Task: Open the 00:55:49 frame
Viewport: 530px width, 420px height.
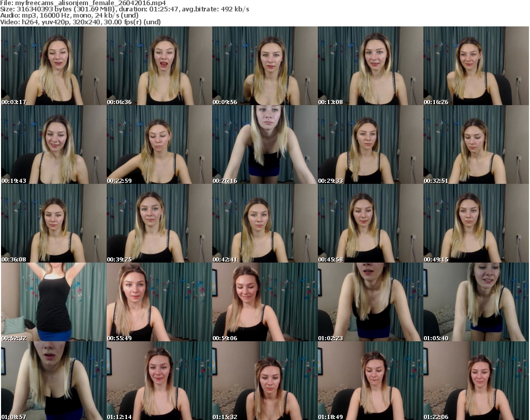Action: (159, 302)
